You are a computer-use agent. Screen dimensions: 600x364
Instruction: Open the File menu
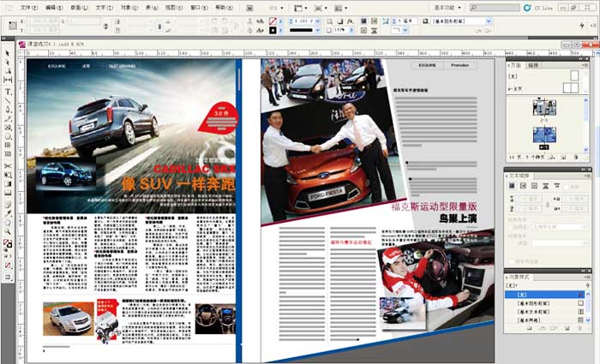(x=29, y=8)
